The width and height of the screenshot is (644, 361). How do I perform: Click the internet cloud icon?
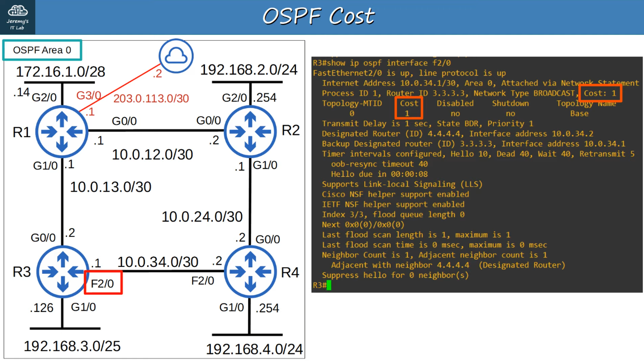coord(175,55)
